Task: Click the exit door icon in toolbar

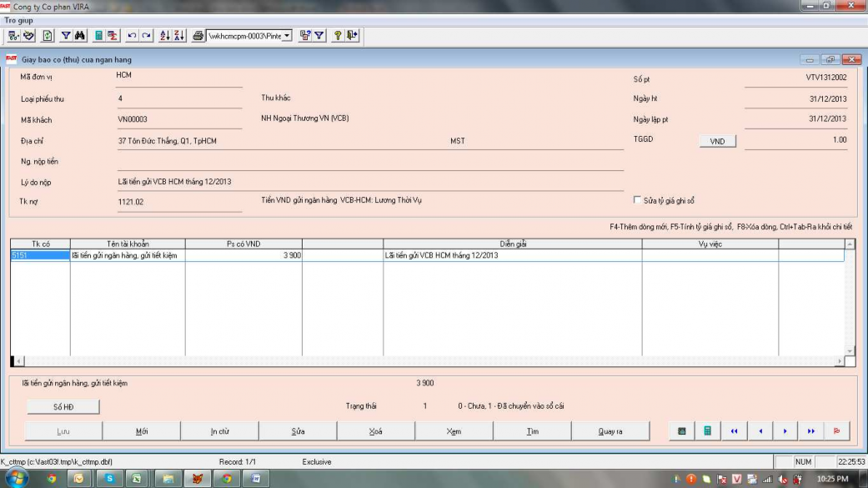Action: point(353,36)
